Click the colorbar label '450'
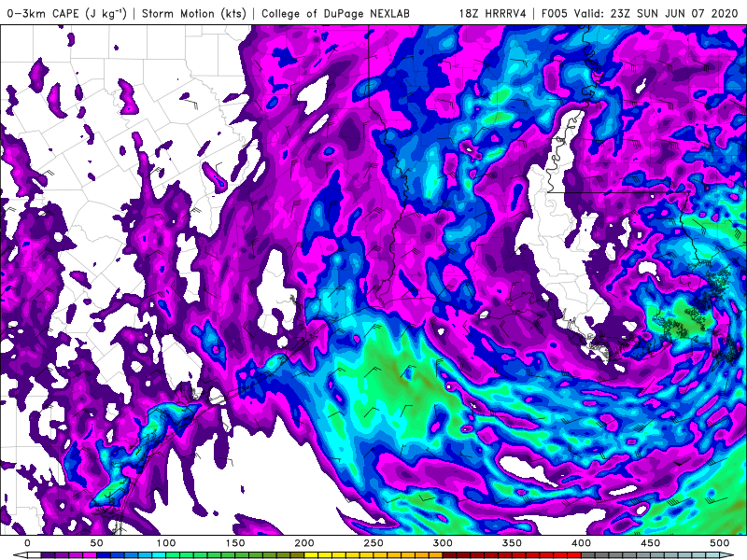 click(x=650, y=543)
